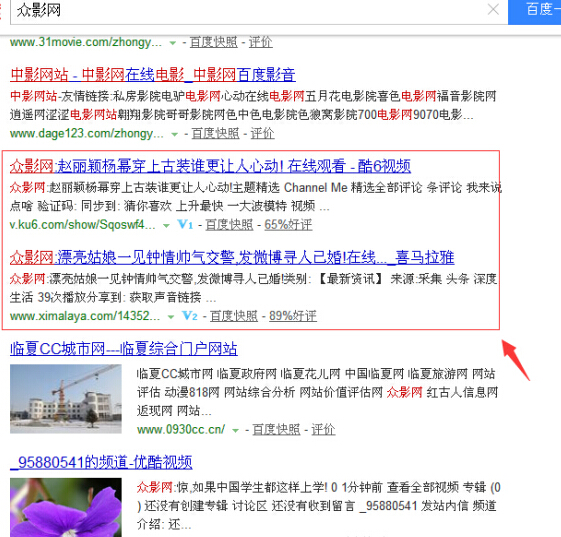Click highlighted 众影网 keyword in 临夏CC snippet

point(405,392)
